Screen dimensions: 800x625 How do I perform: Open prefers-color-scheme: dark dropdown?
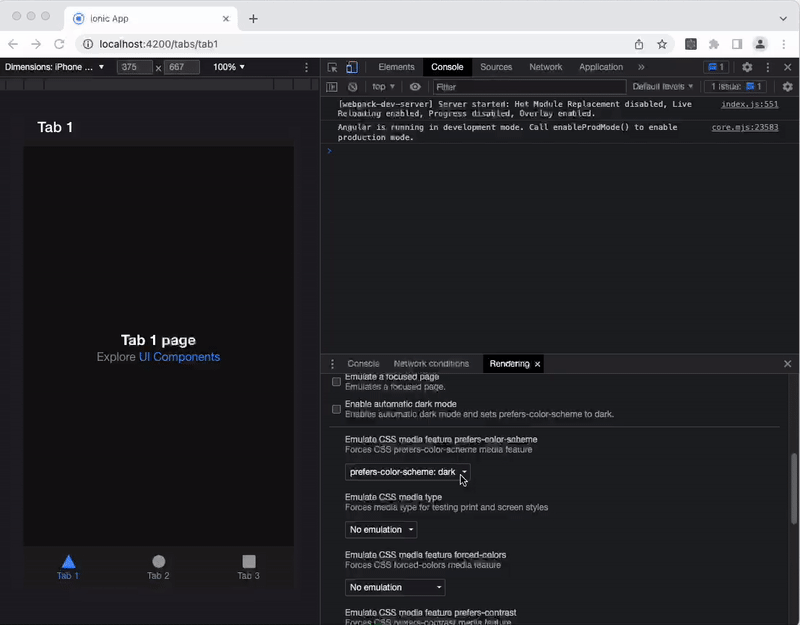pos(407,472)
